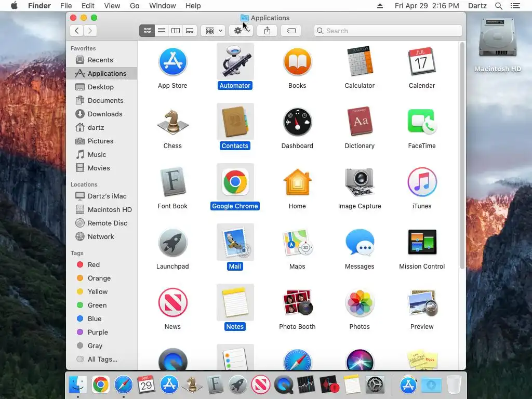Select the Red tag
The width and height of the screenshot is (532, 399).
[x=102, y=264]
